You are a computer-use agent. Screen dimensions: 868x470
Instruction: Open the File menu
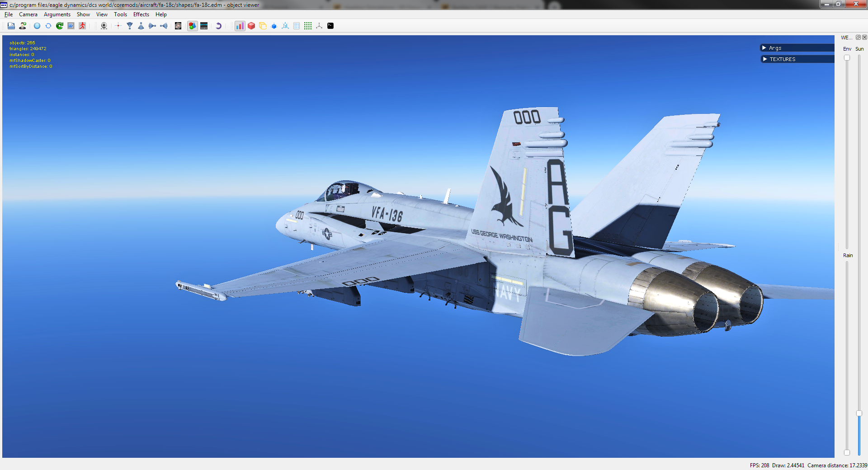[x=9, y=14]
